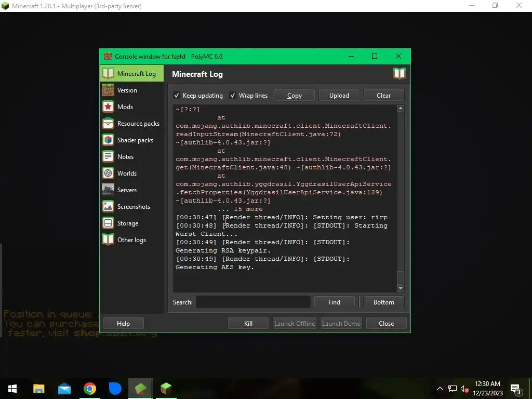Image resolution: width=532 pixels, height=399 pixels.
Task: Upload the Minecraft log
Action: click(x=339, y=96)
